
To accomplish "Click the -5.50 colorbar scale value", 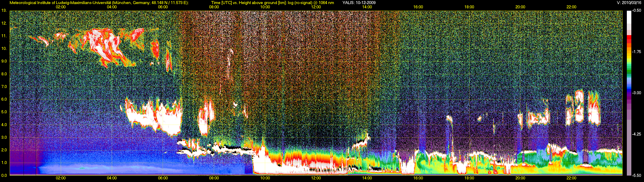I will pyautogui.click(x=636, y=175).
